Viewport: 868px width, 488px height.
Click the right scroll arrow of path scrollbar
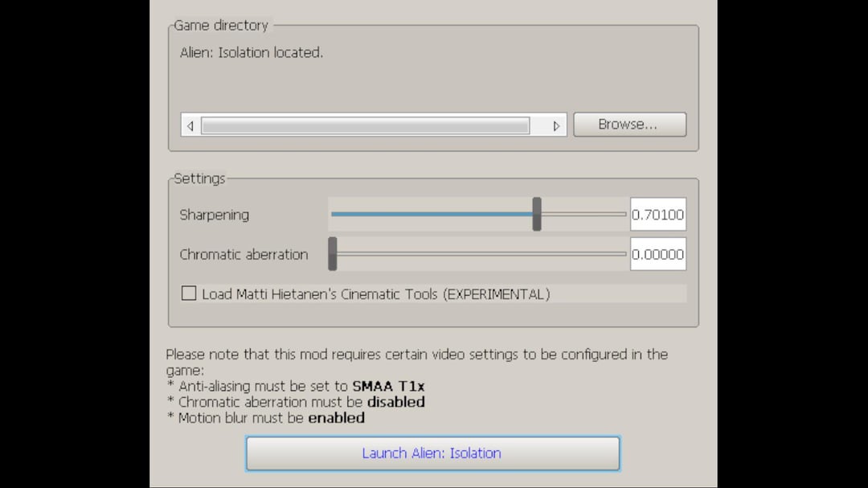[556, 125]
